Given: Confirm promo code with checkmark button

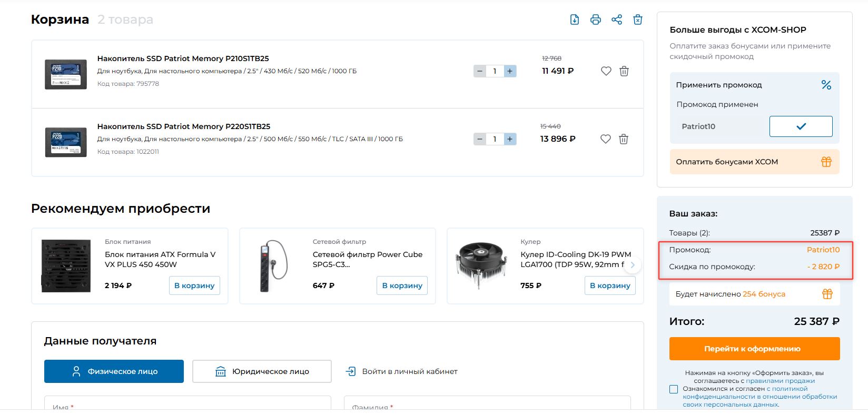Looking at the screenshot, I should (801, 126).
